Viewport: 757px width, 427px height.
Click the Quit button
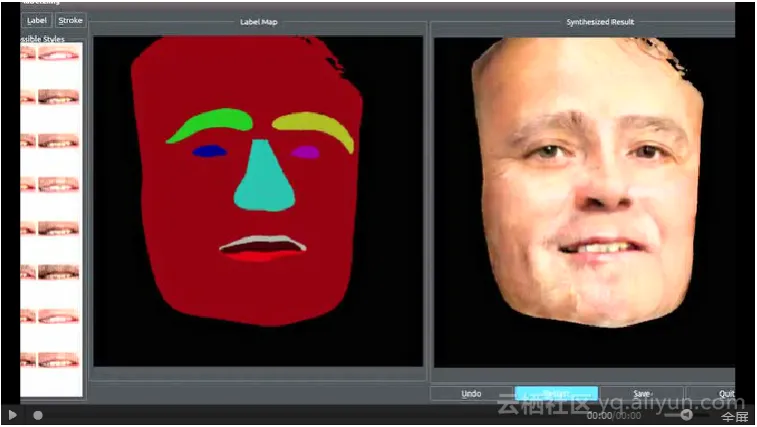(x=711, y=394)
